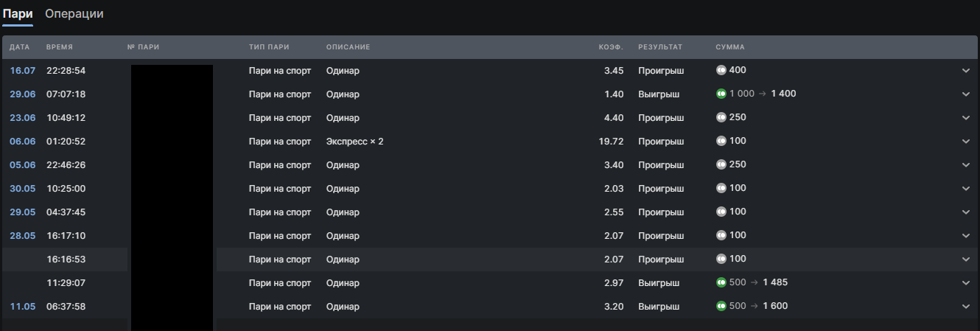The image size is (980, 331).
Task: Expand the 16.07 bet details chevron
Action: point(966,71)
